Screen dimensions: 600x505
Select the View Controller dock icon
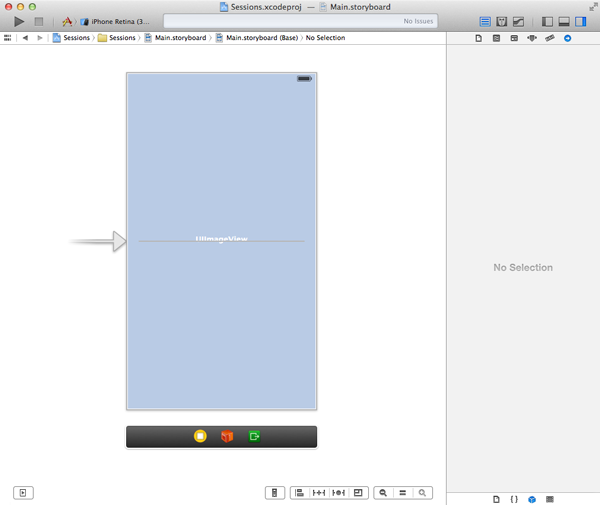click(200, 436)
